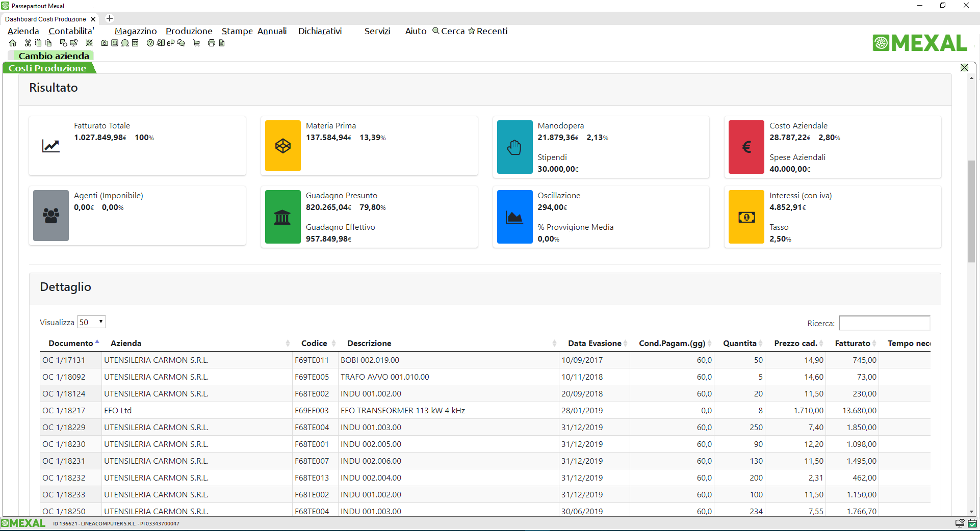Image resolution: width=980 pixels, height=531 pixels.
Task: Click the camera screenshot toolbar icon
Action: [x=105, y=43]
